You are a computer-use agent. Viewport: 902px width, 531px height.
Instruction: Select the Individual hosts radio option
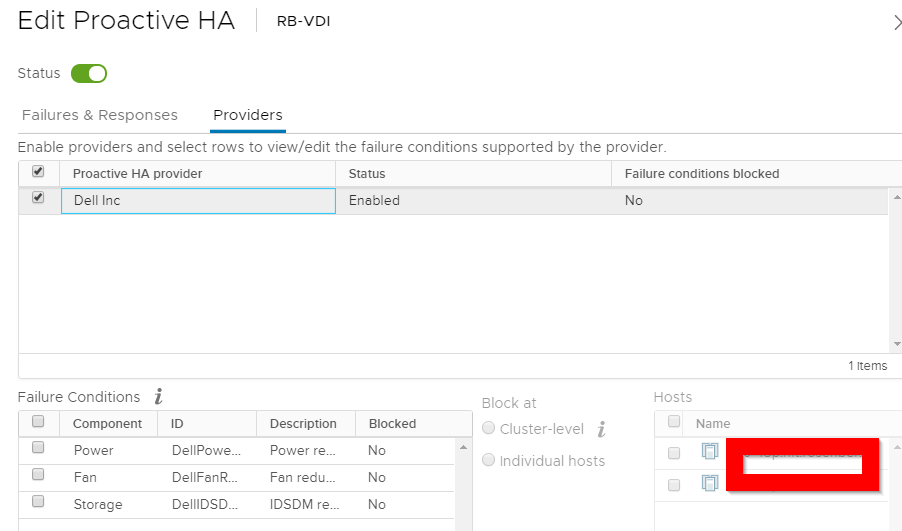click(488, 460)
